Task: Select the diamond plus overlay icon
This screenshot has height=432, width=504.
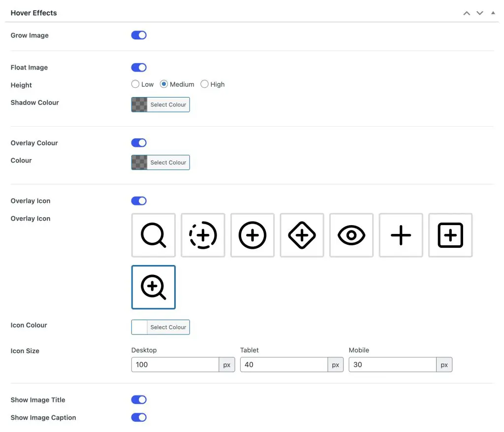Action: tap(302, 235)
